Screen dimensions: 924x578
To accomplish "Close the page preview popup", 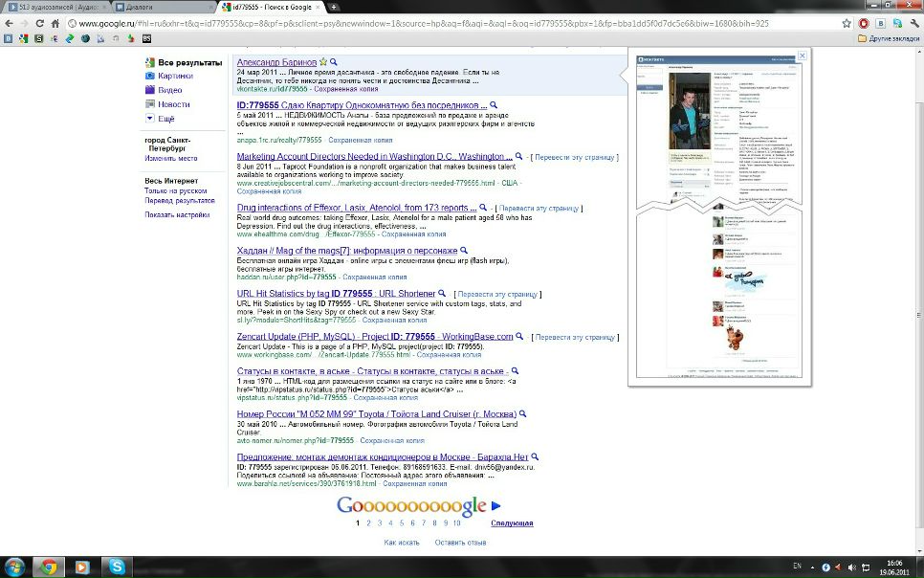I will 802,56.
